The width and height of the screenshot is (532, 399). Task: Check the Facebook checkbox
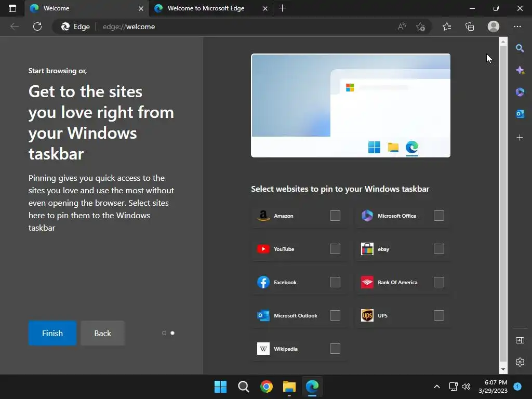(x=335, y=282)
